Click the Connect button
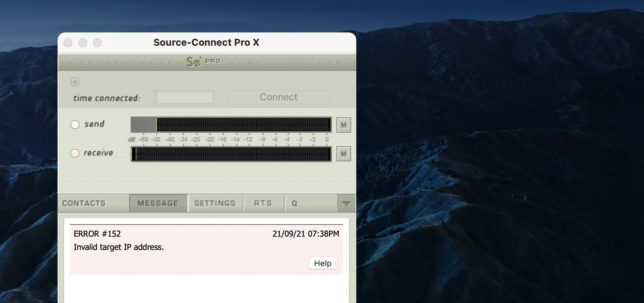 coord(278,97)
